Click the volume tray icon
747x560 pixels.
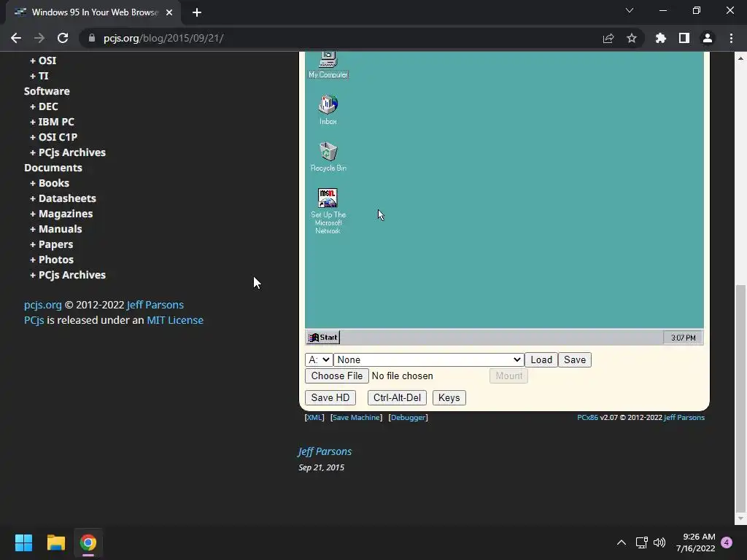click(x=659, y=542)
